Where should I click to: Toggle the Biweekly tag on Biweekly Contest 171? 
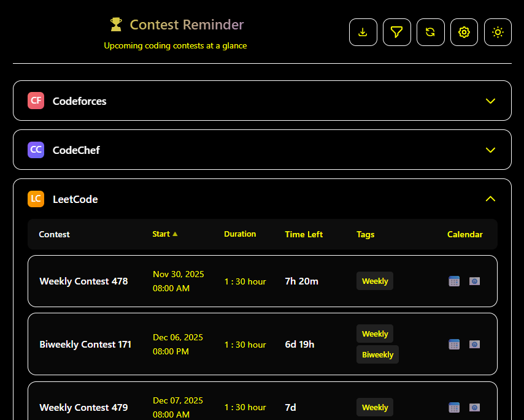(x=377, y=354)
